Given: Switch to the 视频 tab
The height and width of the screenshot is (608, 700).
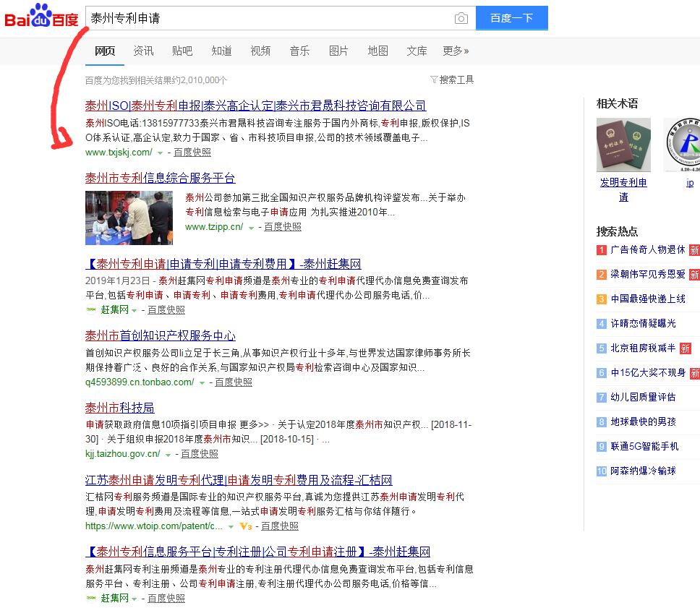Looking at the screenshot, I should click(260, 51).
